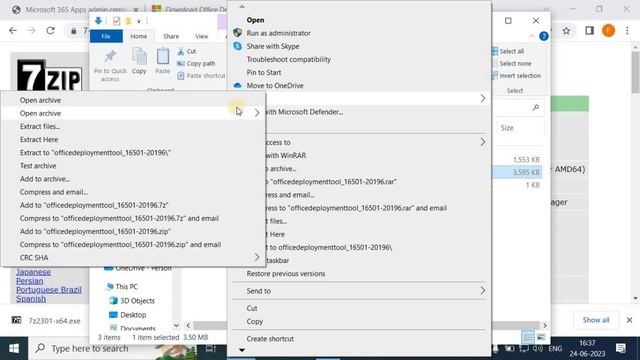This screenshot has width=640, height=360.
Task: Open the Portuguese Brazil link
Action: click(x=49, y=290)
